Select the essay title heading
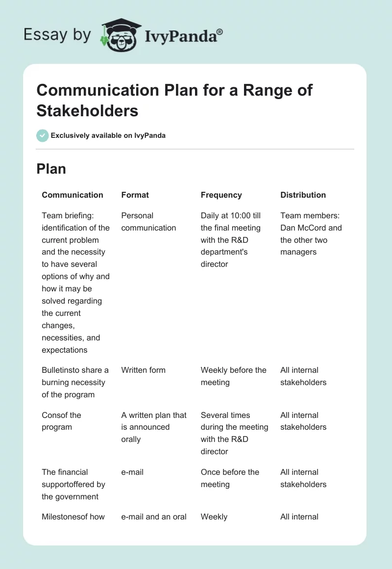Screen dimensions: 392x569 pyautogui.click(x=174, y=101)
